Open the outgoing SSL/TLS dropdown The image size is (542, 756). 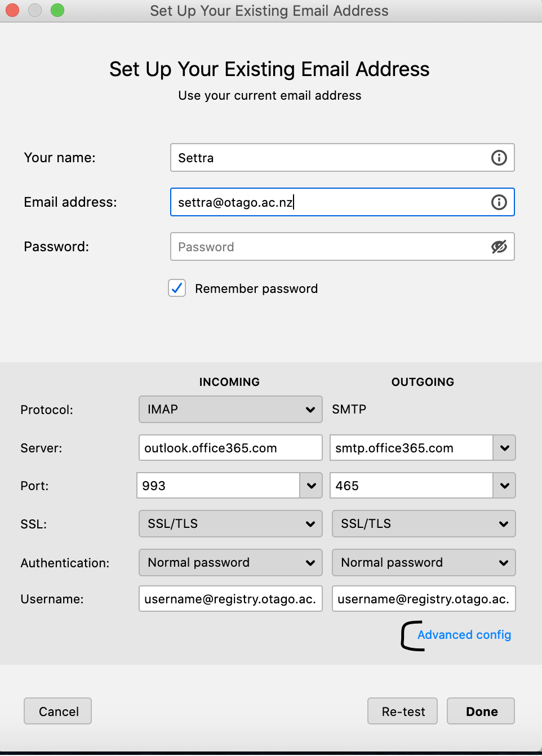pos(424,524)
